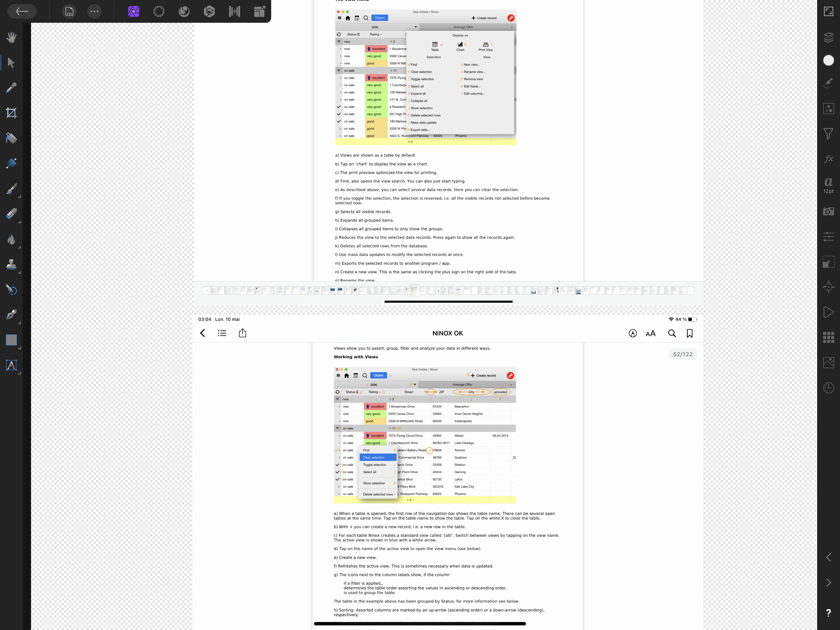
Task: Tap the share/export icon top right
Action: [243, 333]
